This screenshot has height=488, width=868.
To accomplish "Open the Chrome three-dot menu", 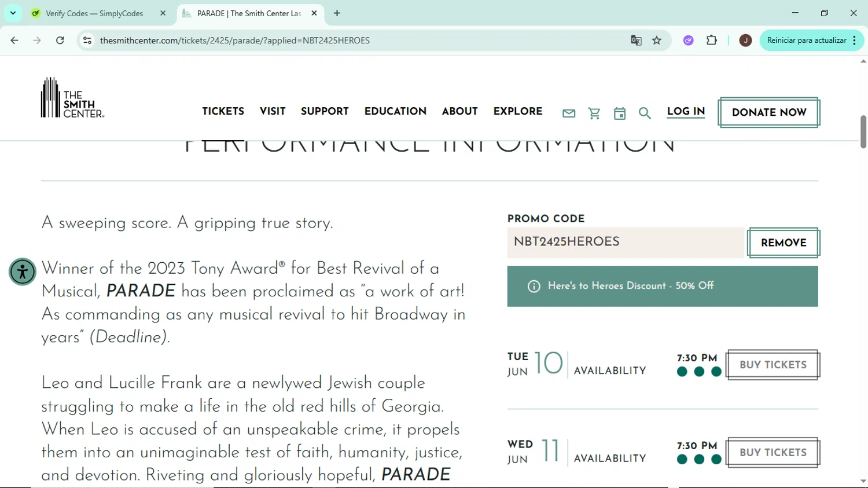I will click(854, 41).
